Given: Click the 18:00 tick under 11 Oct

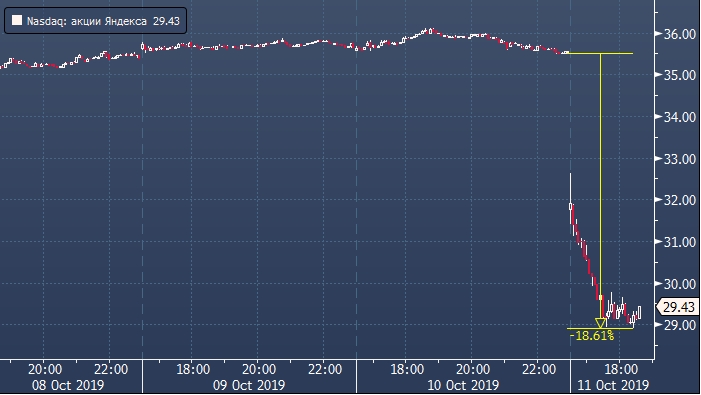Looking at the screenshot, I should coord(621,370).
